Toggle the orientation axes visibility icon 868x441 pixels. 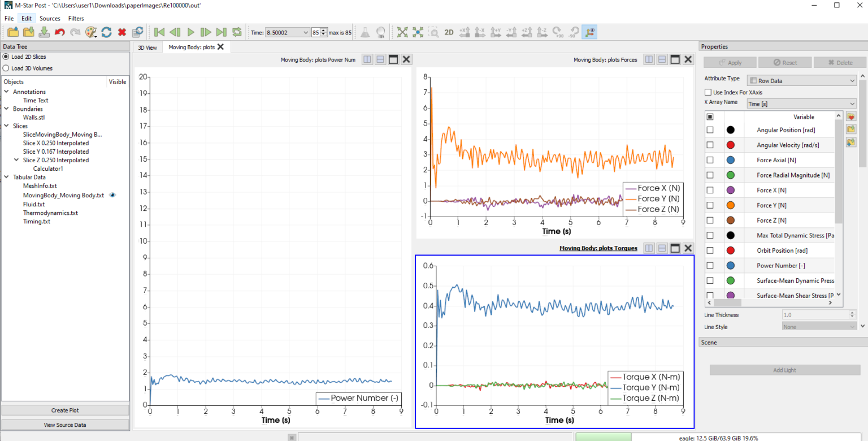point(589,32)
